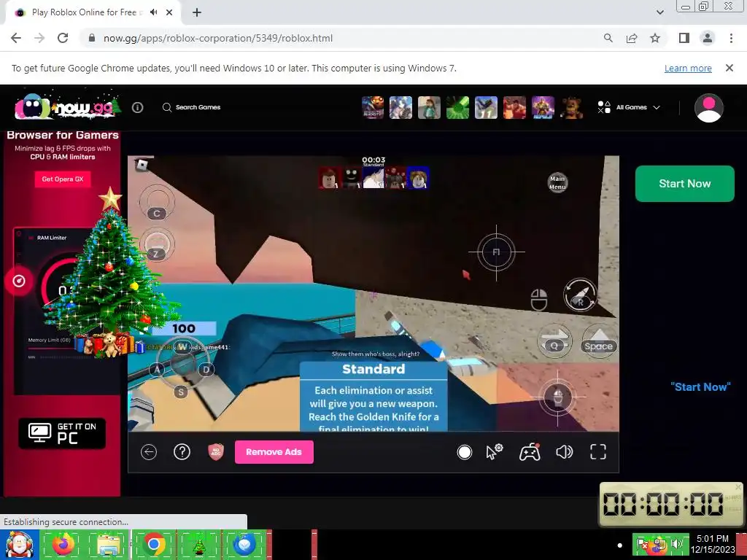
Task: Bookmark this page with the star icon
Action: (x=655, y=38)
